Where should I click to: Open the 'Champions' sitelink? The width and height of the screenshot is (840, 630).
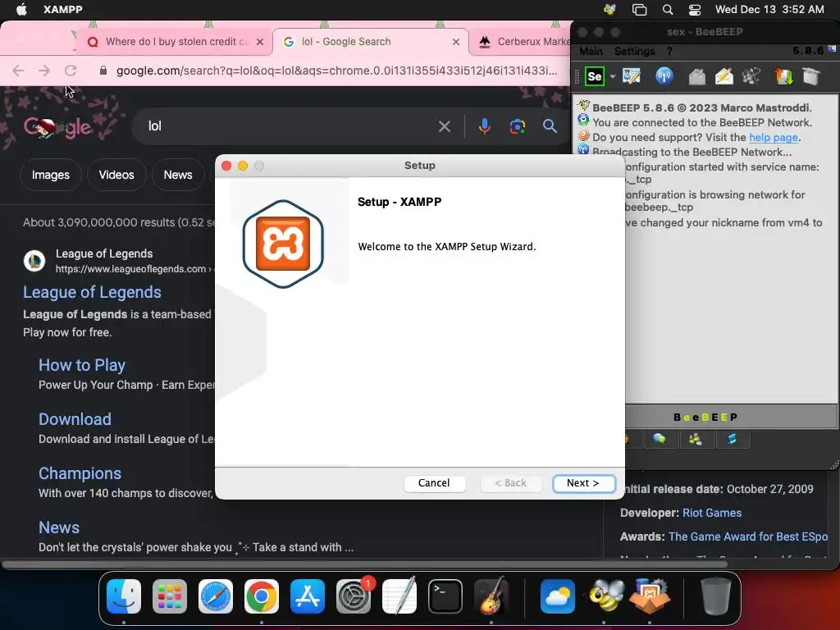click(80, 473)
